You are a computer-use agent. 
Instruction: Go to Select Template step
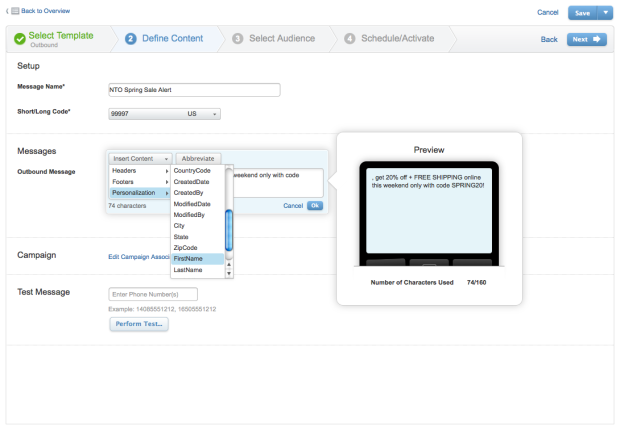61,36
